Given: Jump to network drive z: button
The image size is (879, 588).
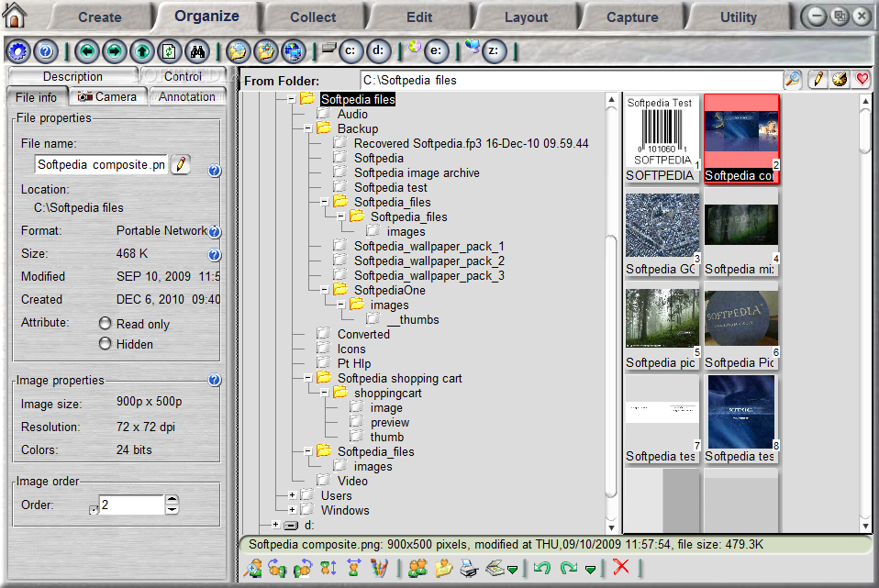Looking at the screenshot, I should point(494,51).
